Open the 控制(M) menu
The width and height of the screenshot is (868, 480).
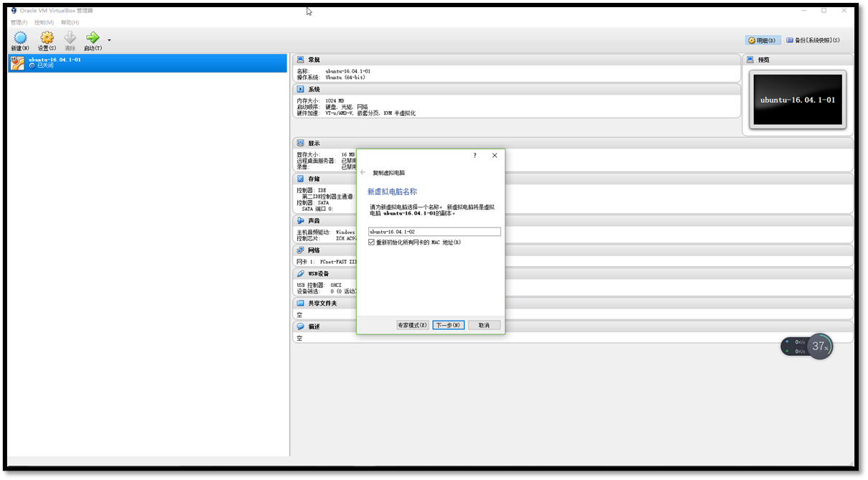click(x=44, y=22)
